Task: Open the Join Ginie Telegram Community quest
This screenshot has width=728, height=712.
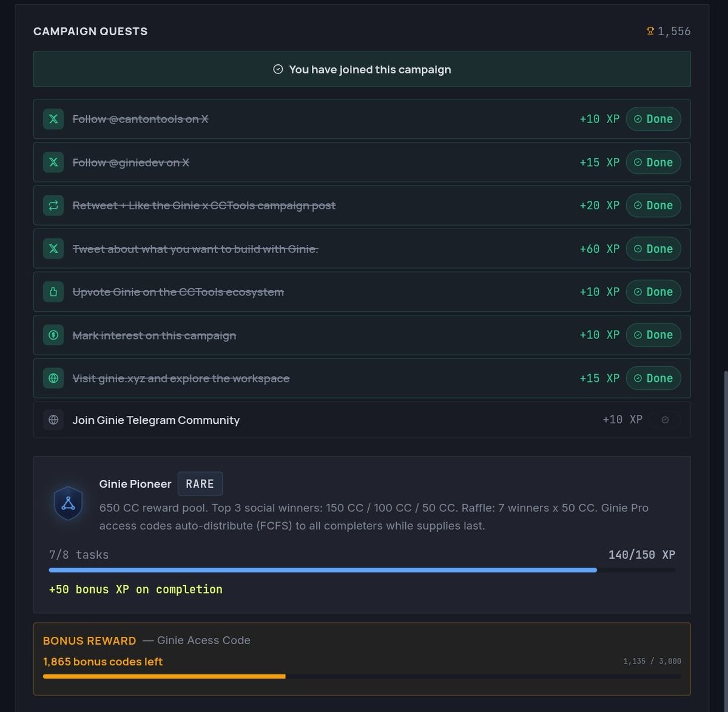Action: [x=362, y=420]
